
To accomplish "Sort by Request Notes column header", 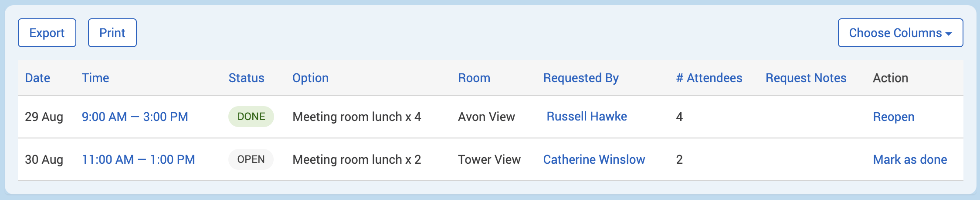I will [x=806, y=78].
